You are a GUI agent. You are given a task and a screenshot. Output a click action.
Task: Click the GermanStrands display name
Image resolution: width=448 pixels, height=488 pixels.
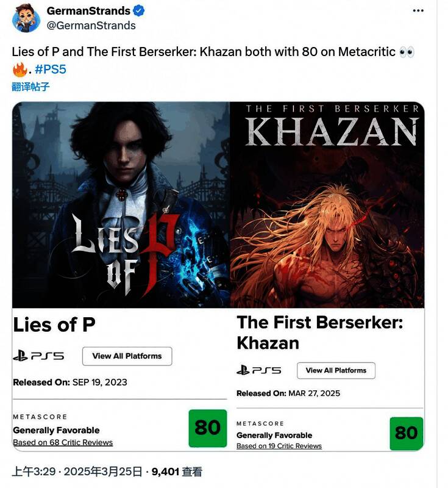(88, 11)
